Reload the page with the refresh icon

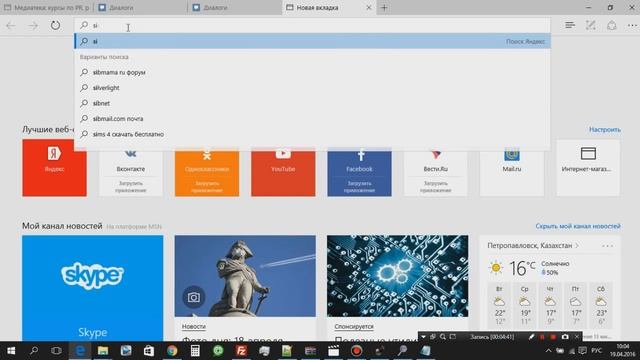click(x=55, y=25)
